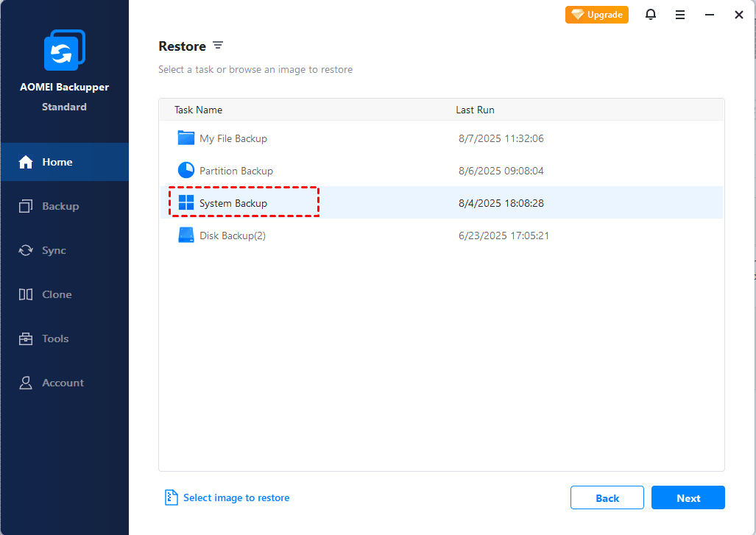Click the notification bell icon
The height and width of the screenshot is (535, 756).
(651, 15)
